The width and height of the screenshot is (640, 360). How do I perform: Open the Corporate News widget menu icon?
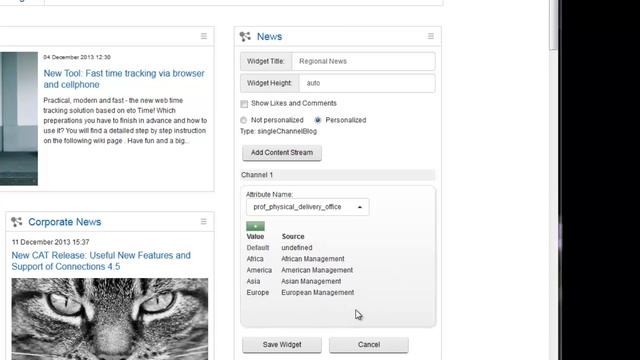pyautogui.click(x=203, y=221)
